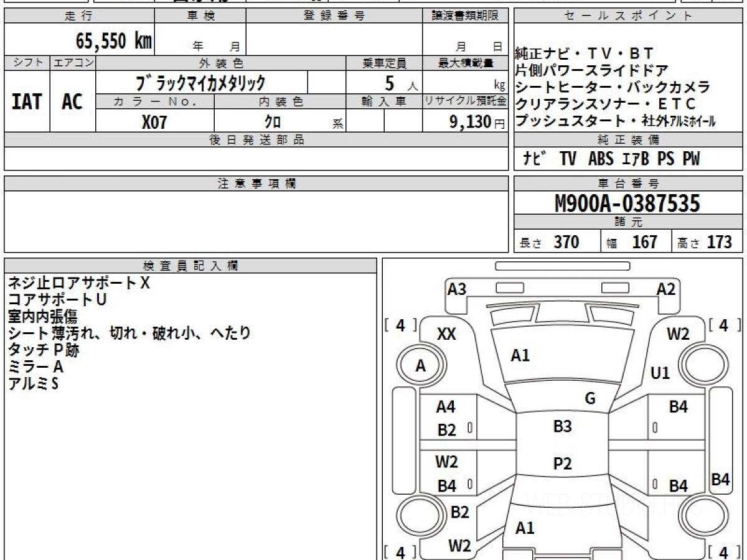
Task: Select the 長さ 370 length value
Action: (549, 242)
